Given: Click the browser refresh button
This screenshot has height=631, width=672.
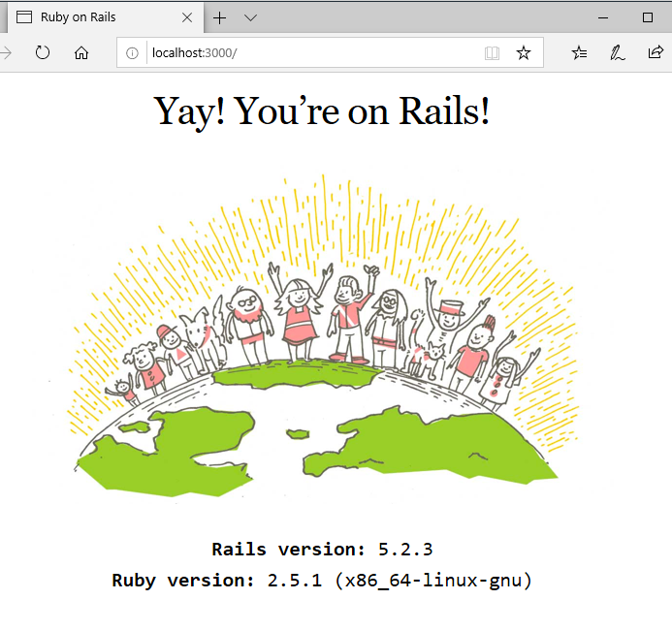Looking at the screenshot, I should [x=43, y=52].
